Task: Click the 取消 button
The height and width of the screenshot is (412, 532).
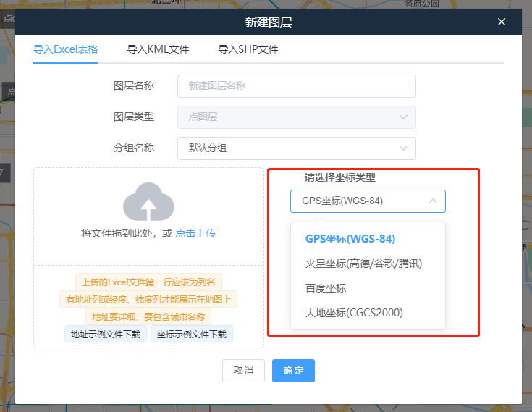Action: tap(243, 371)
